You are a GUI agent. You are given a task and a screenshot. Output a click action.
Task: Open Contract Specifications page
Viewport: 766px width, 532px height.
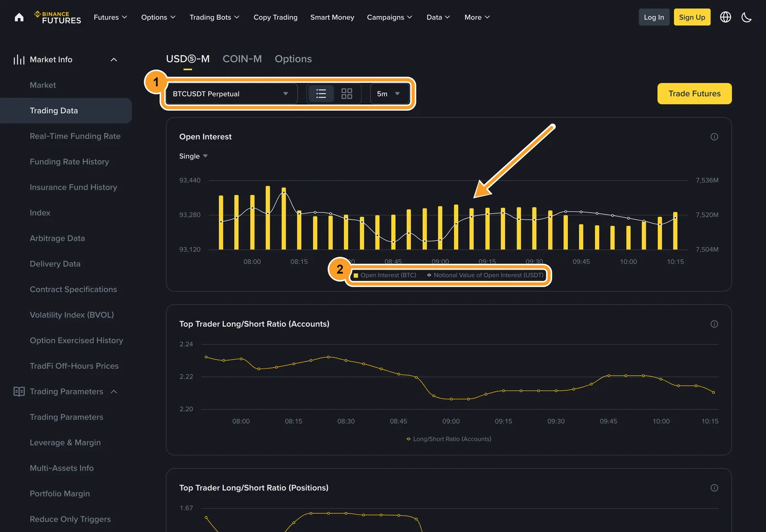[73, 290]
